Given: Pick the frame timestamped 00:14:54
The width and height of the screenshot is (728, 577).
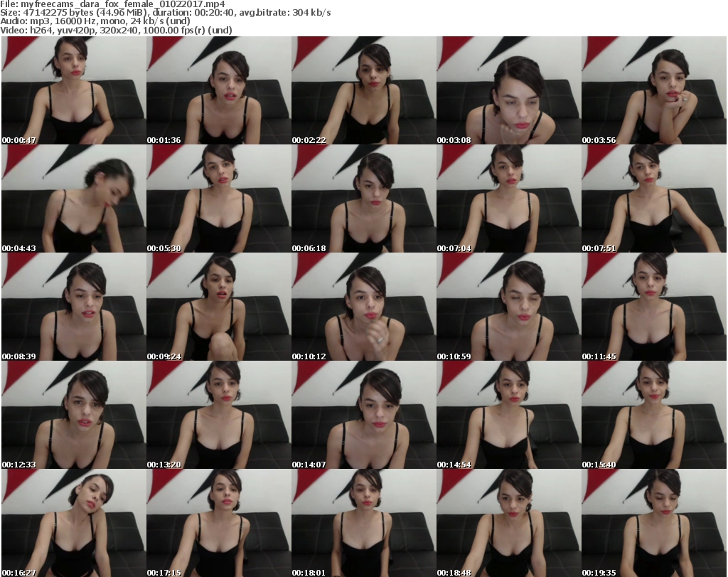Looking at the screenshot, I should (x=509, y=415).
